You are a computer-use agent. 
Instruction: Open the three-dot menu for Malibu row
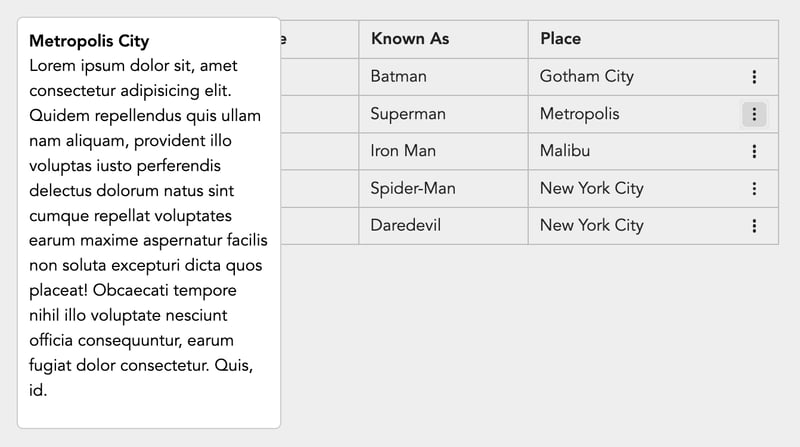(x=754, y=152)
